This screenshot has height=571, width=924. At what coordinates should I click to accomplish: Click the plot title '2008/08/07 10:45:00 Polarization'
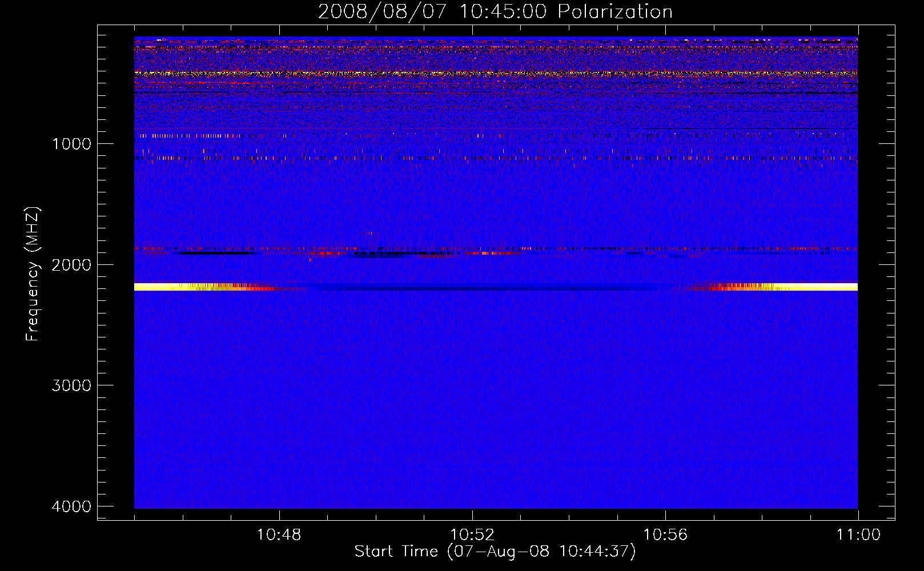[495, 11]
